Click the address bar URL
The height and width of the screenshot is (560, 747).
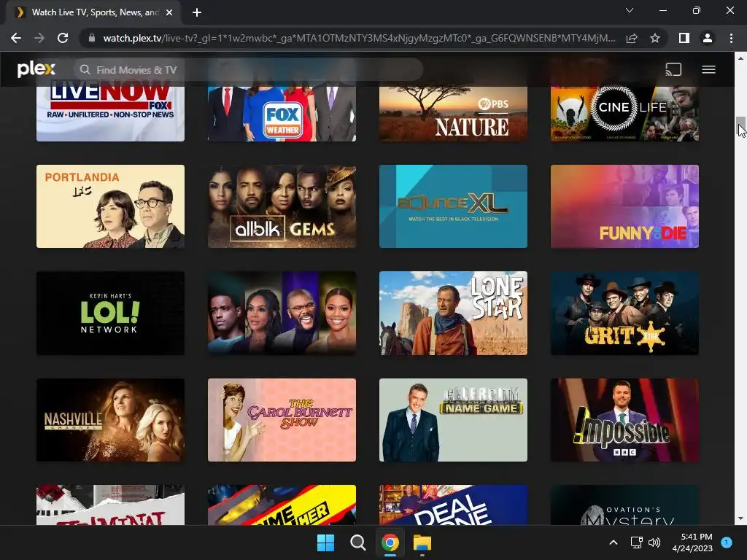359,38
